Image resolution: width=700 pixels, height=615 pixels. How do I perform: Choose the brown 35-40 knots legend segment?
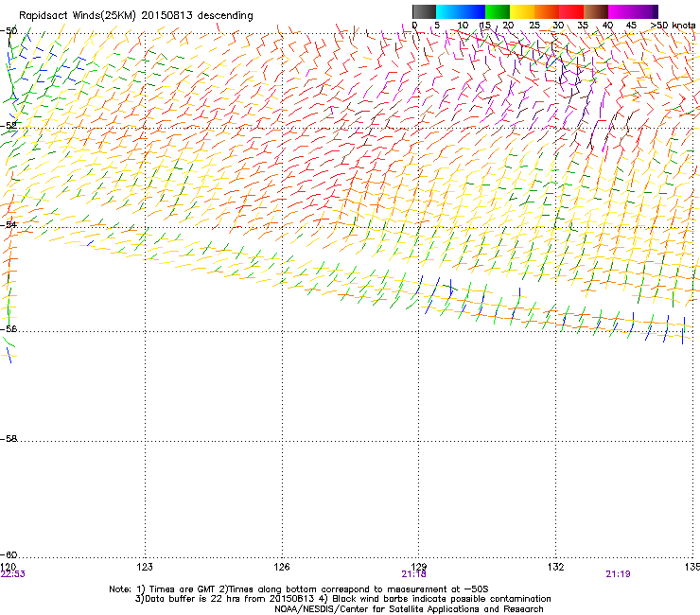point(596,11)
